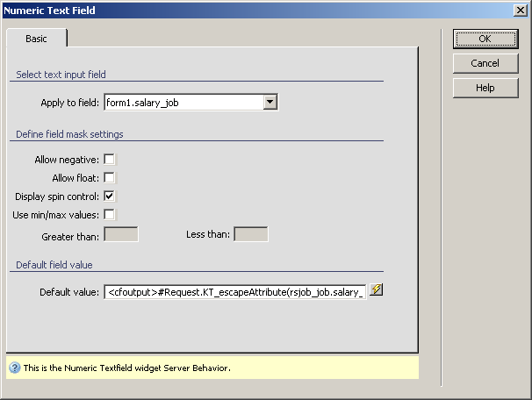Image resolution: width=532 pixels, height=400 pixels.
Task: Click the Define field mask settings heading
Action: [x=69, y=134]
